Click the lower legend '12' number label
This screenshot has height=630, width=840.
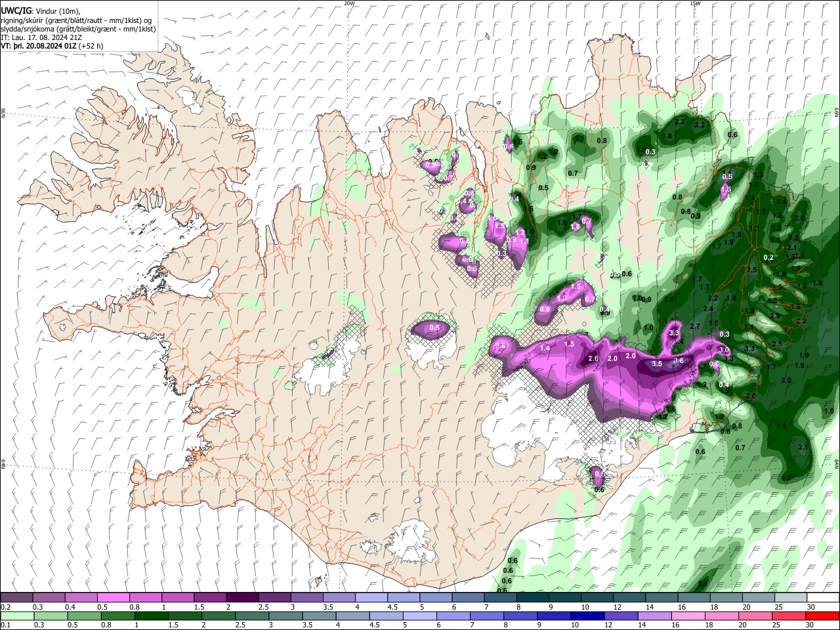608,625
